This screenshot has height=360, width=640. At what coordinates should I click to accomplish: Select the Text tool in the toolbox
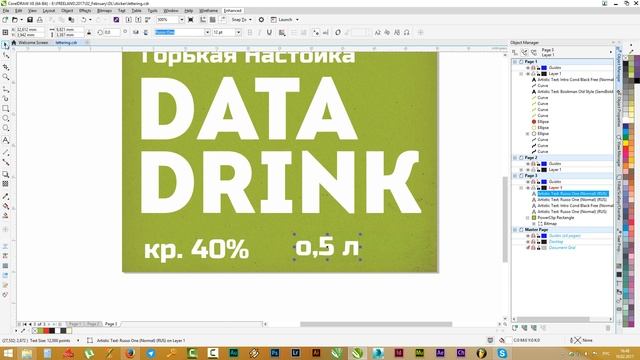6,140
